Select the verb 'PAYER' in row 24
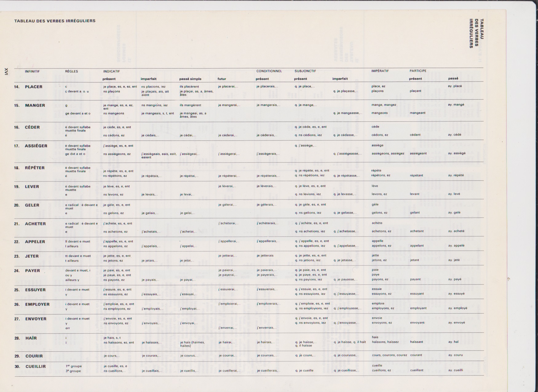538x392 pixels. [x=33, y=271]
